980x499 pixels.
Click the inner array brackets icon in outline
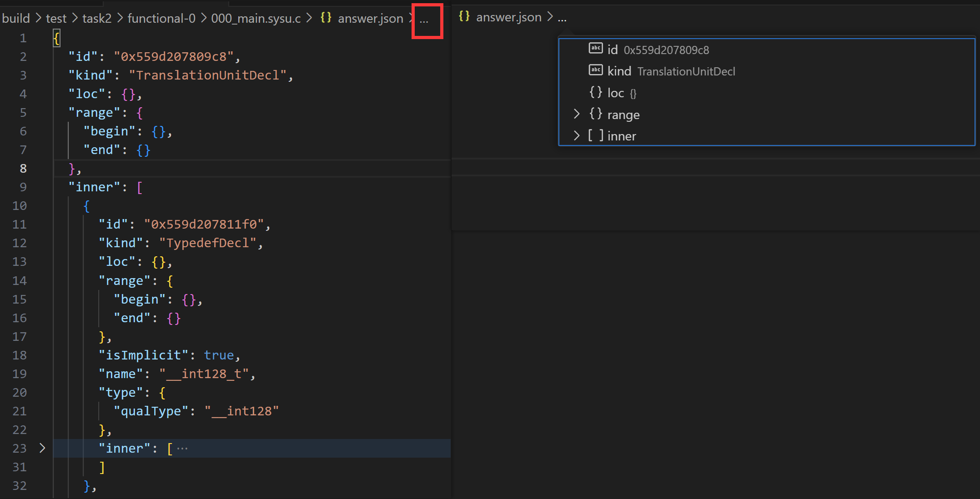(x=595, y=135)
